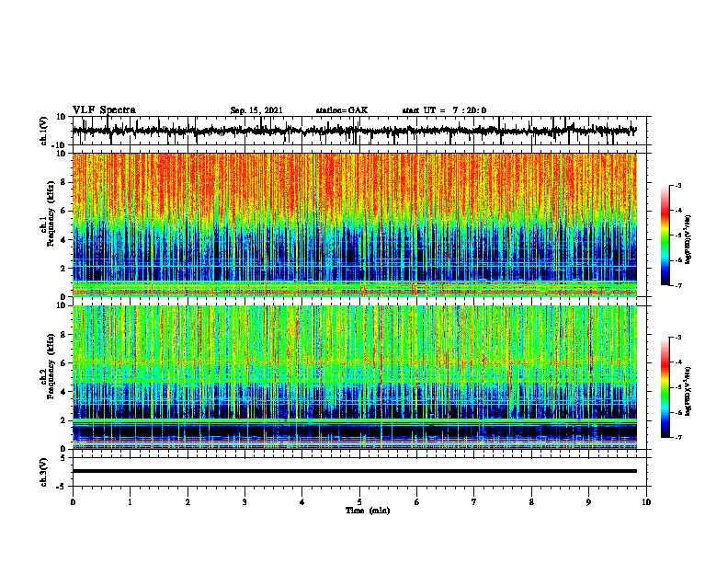
Task: Click the "-3" label on upper colorbar
Action: 677,185
